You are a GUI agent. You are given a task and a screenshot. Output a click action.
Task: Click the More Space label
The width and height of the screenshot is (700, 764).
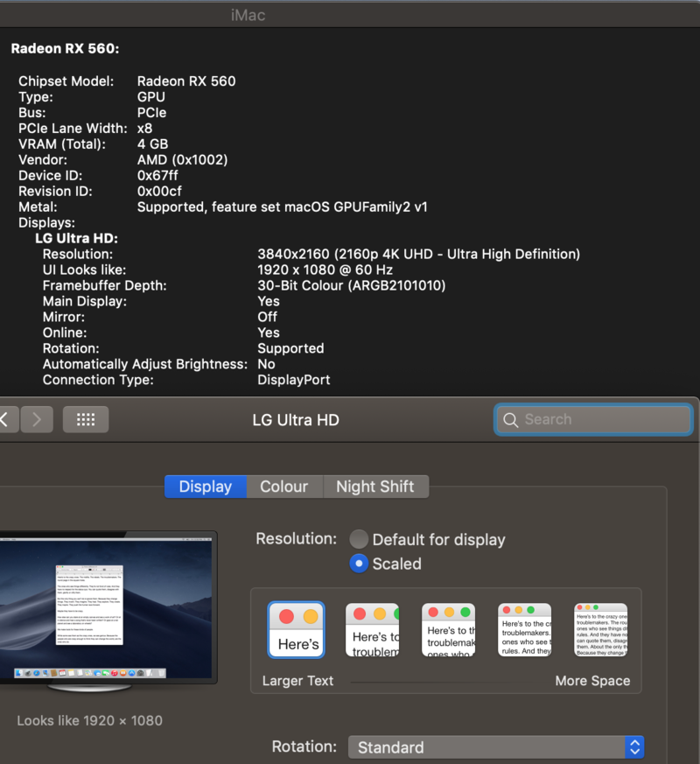(593, 681)
